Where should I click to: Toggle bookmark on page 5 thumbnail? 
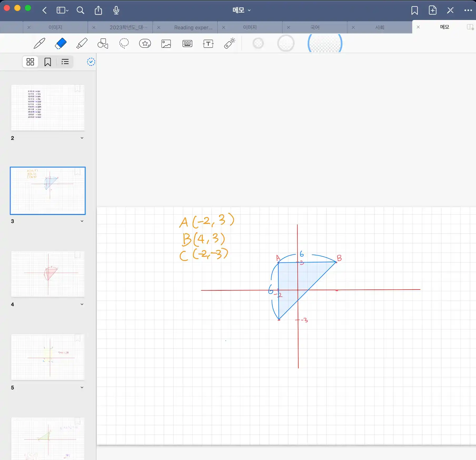click(x=77, y=338)
